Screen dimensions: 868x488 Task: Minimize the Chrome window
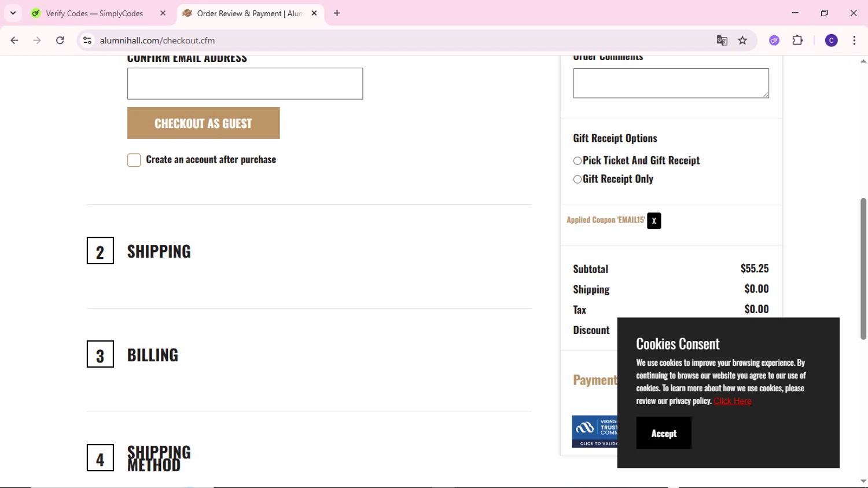click(x=795, y=13)
